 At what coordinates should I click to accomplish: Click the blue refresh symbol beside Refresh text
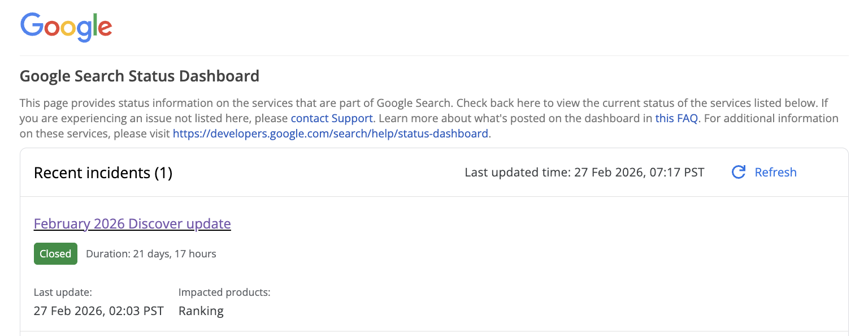click(739, 172)
